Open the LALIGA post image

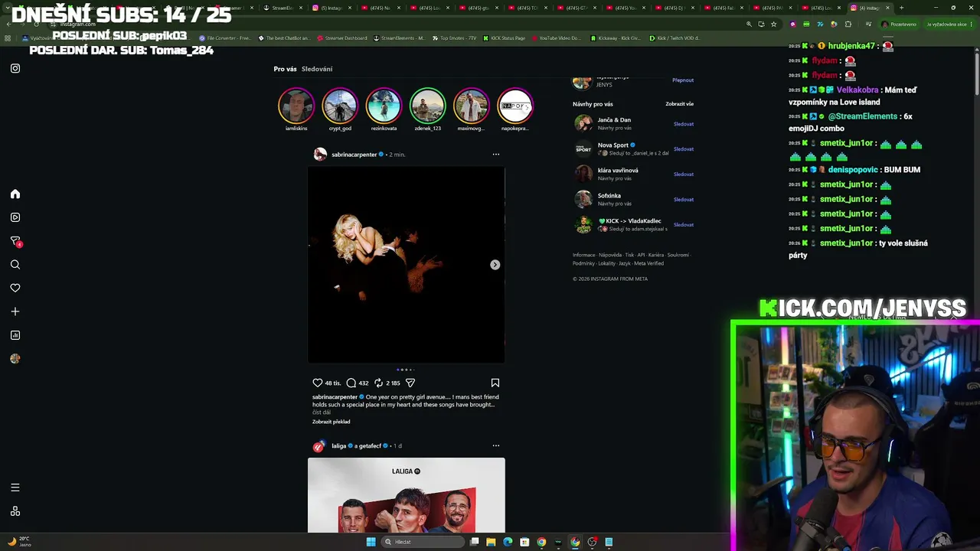[407, 495]
